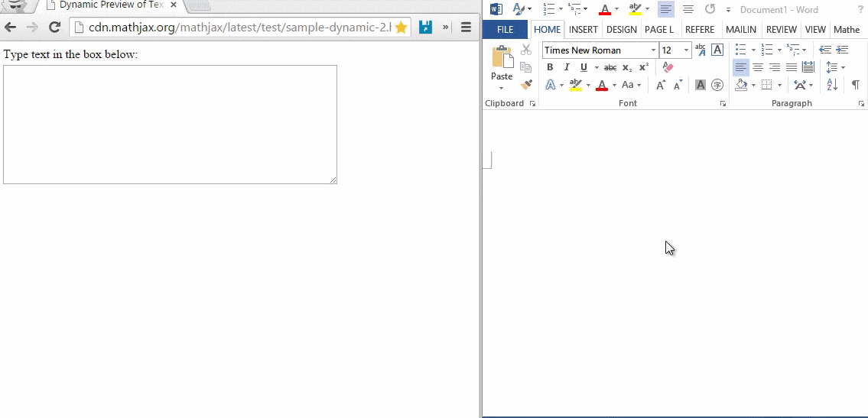
Task: Click the Phonetic Guide icon beside font size
Action: pyautogui.click(x=701, y=50)
